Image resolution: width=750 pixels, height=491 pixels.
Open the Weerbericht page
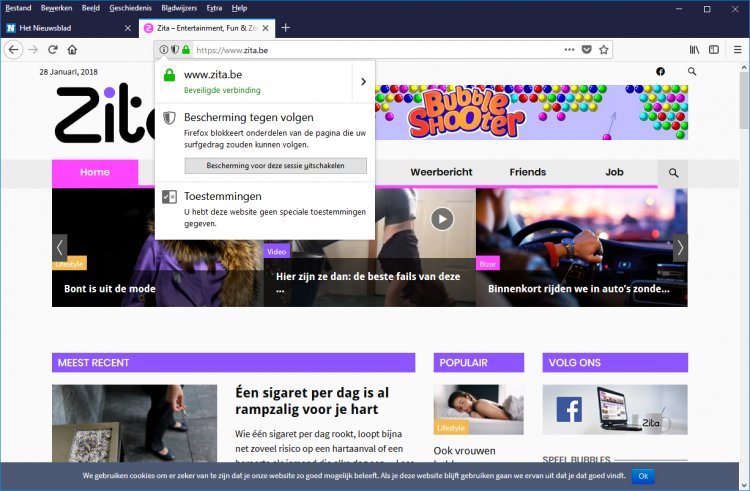coord(441,172)
